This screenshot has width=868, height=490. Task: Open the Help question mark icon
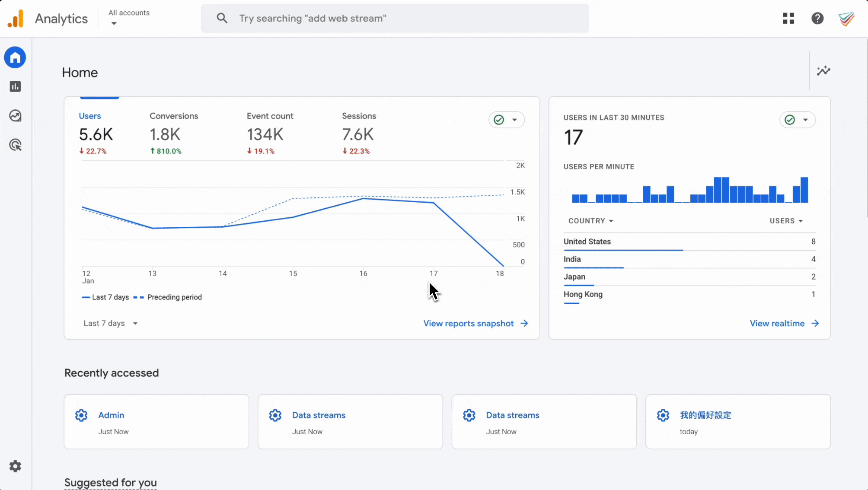[x=817, y=18]
